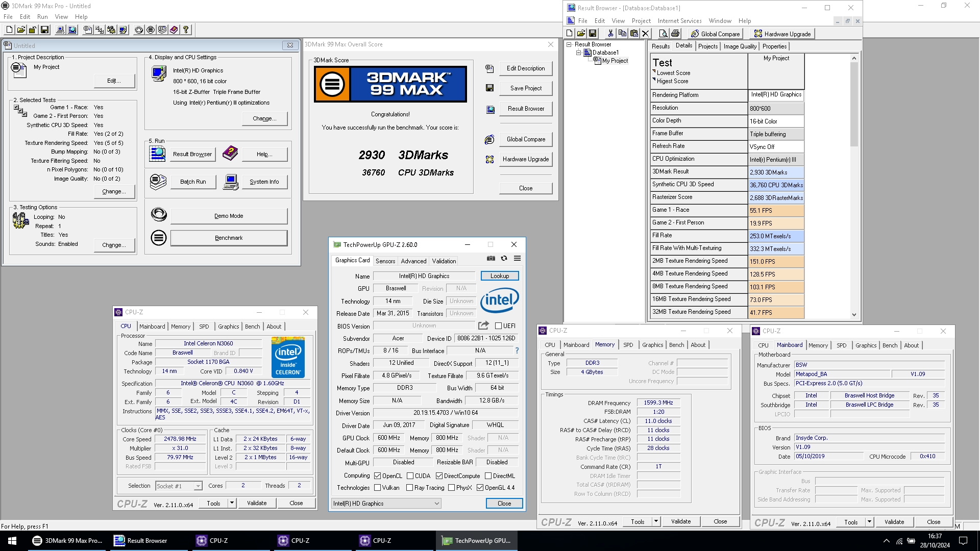Open GPU selection dropdown in GPU-Z
980x551 pixels.
click(x=386, y=504)
